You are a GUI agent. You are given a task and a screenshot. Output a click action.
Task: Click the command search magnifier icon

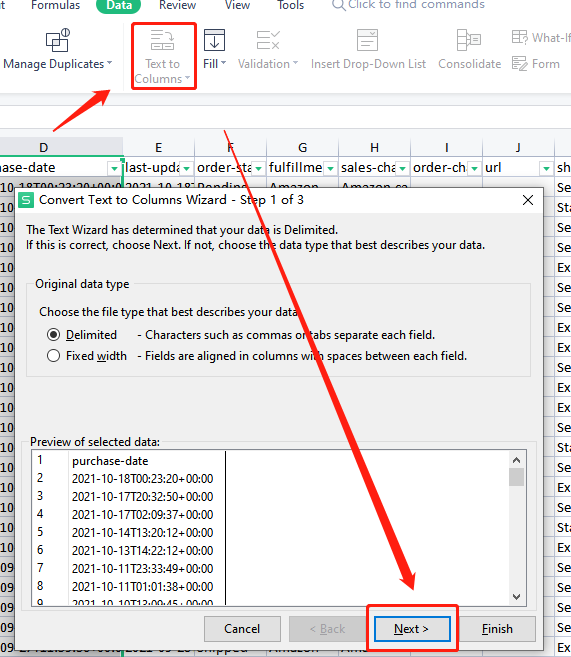(338, 5)
